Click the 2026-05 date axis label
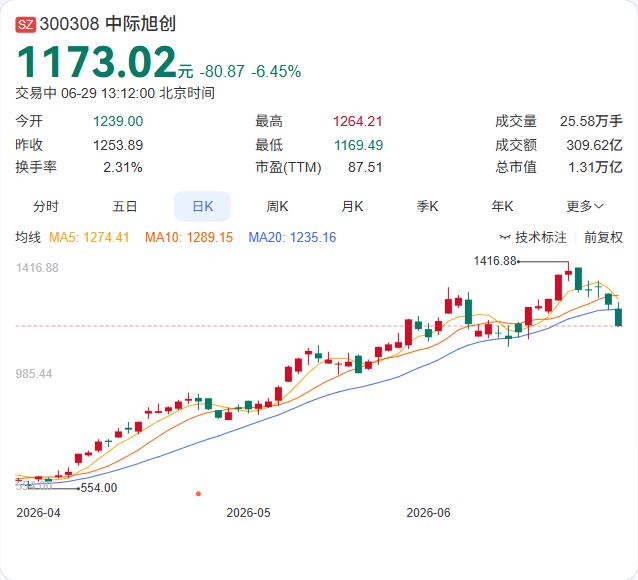Screen dimensions: 638x580 point(248,512)
